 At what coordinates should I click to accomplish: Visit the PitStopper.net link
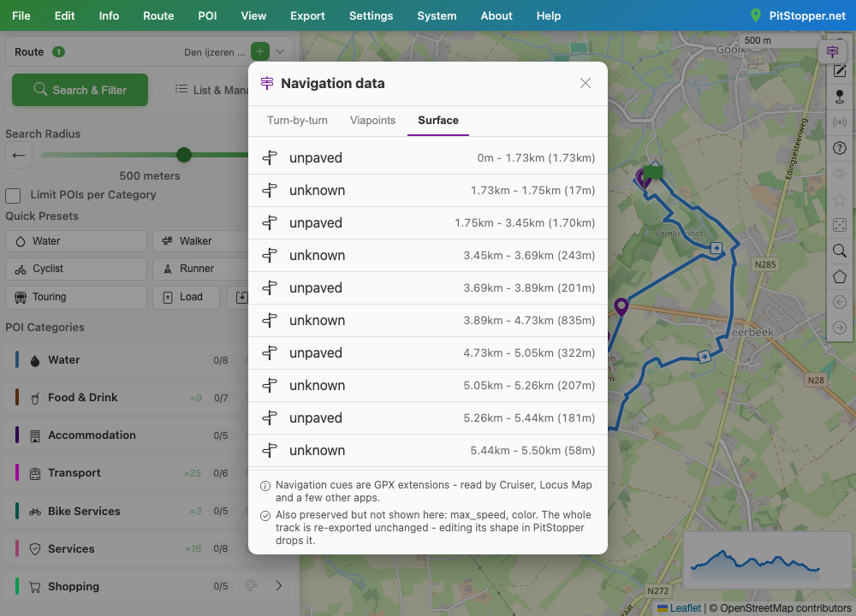tap(798, 15)
